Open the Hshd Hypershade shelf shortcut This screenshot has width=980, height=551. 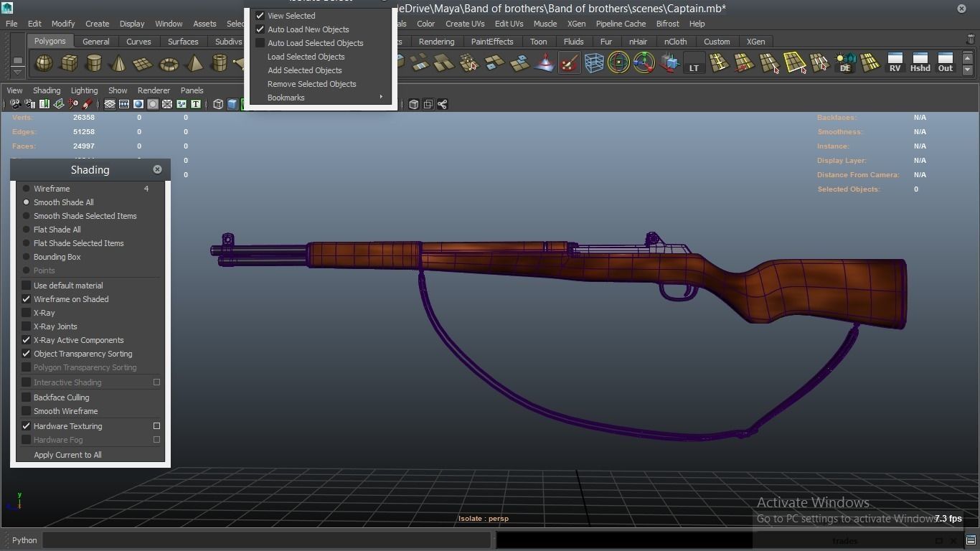coord(920,63)
